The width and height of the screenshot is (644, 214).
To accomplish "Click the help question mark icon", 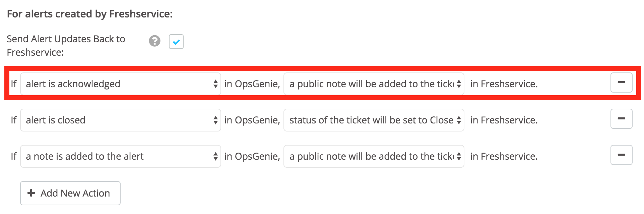I will [x=154, y=41].
